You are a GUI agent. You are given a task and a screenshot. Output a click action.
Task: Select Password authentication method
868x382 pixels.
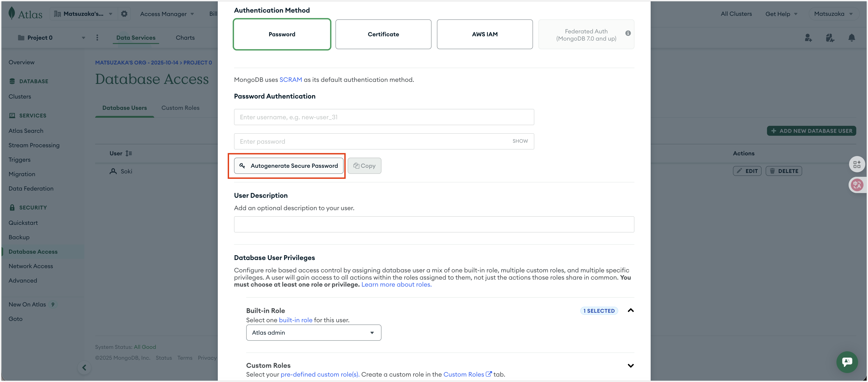click(282, 35)
